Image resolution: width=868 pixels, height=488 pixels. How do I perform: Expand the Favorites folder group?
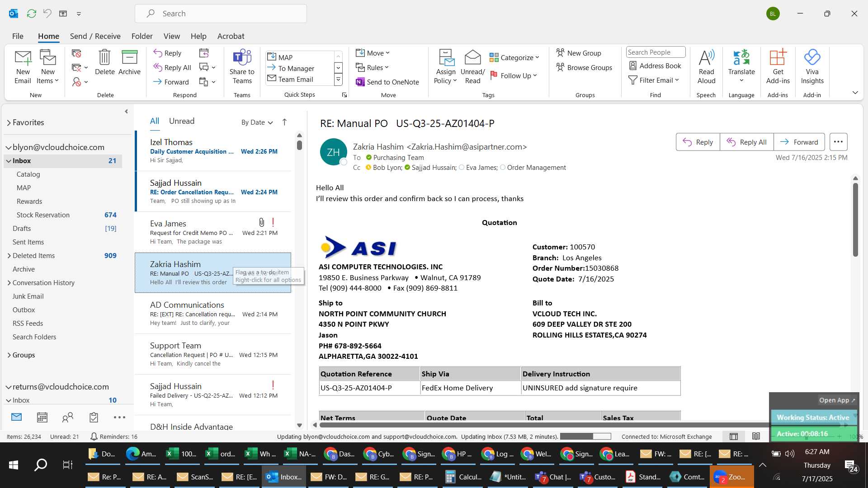pyautogui.click(x=9, y=122)
